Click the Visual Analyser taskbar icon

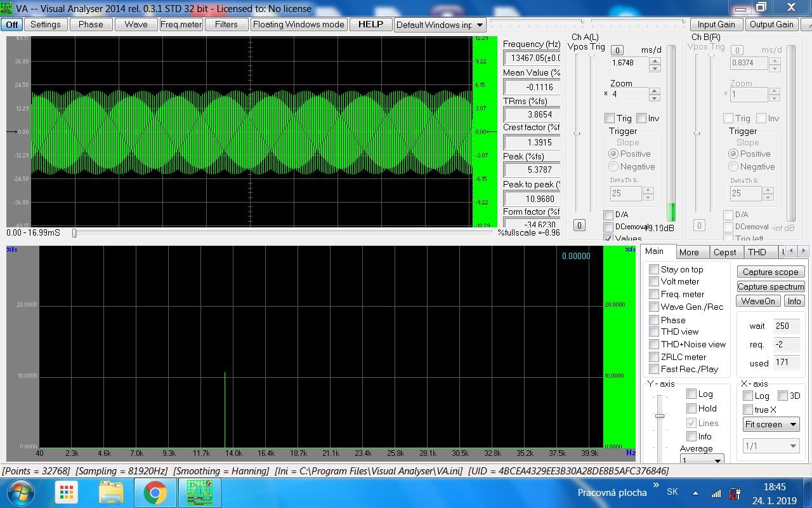(199, 492)
